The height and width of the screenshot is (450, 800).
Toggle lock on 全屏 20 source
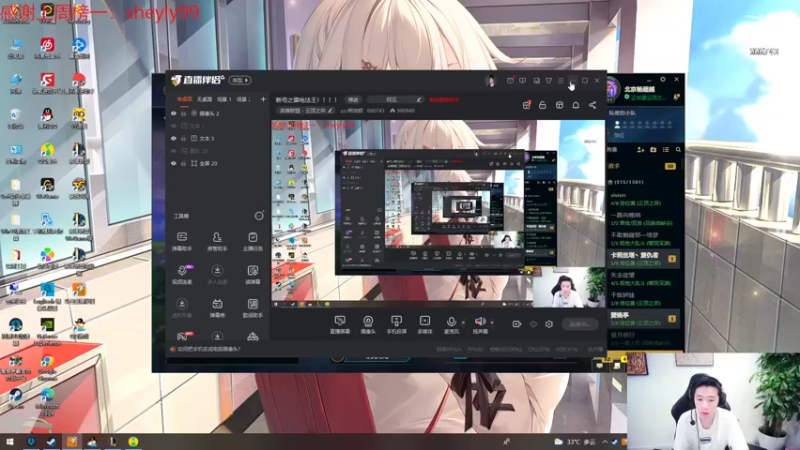(184, 163)
